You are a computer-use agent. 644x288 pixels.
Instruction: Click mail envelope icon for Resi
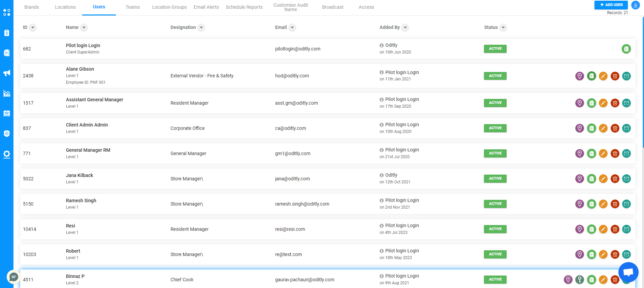coord(626,229)
